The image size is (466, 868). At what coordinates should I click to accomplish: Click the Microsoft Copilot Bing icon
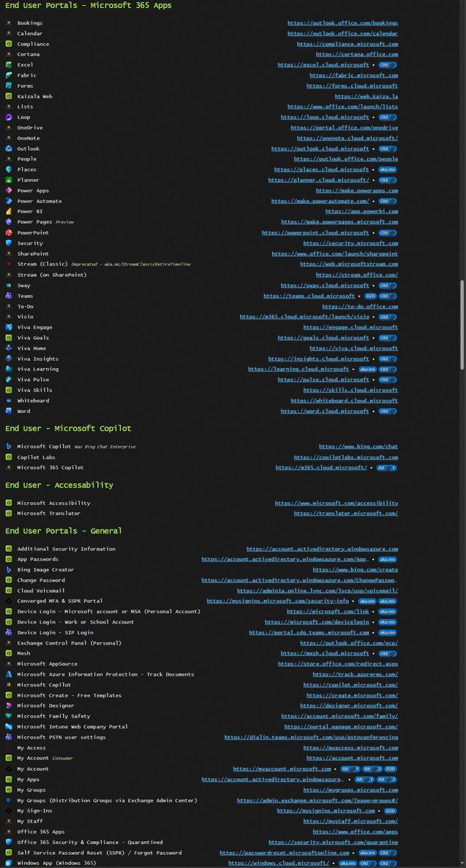click(x=9, y=447)
